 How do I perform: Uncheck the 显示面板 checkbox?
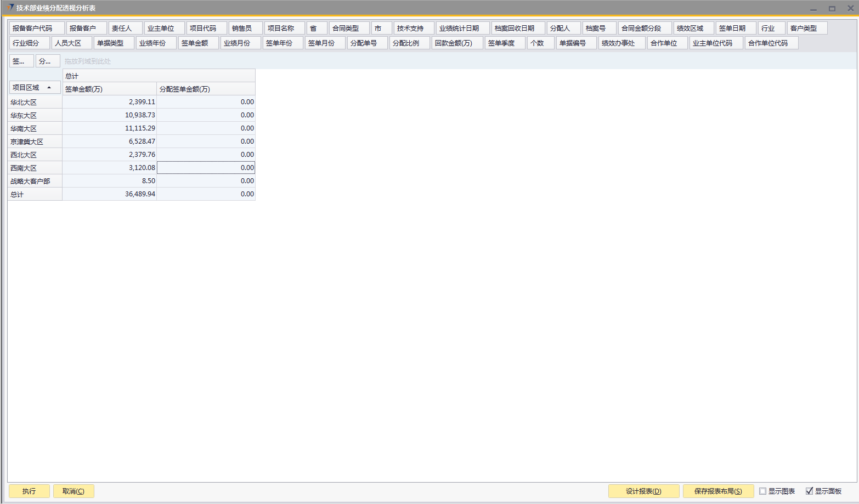pos(809,491)
